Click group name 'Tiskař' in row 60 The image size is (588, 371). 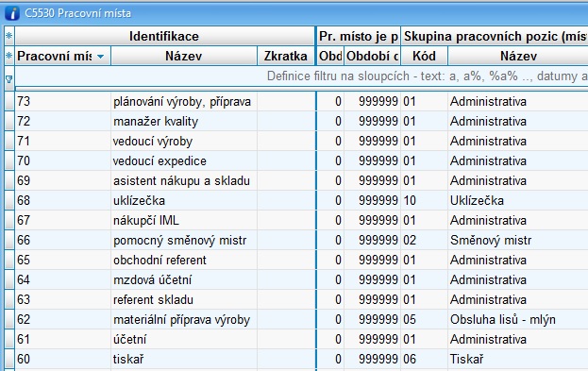tap(518, 359)
